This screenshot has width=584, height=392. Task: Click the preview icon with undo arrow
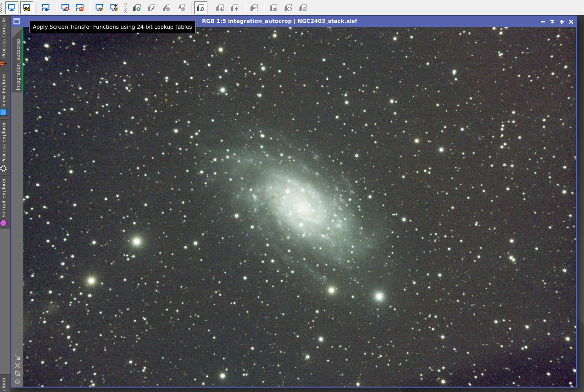click(x=254, y=8)
